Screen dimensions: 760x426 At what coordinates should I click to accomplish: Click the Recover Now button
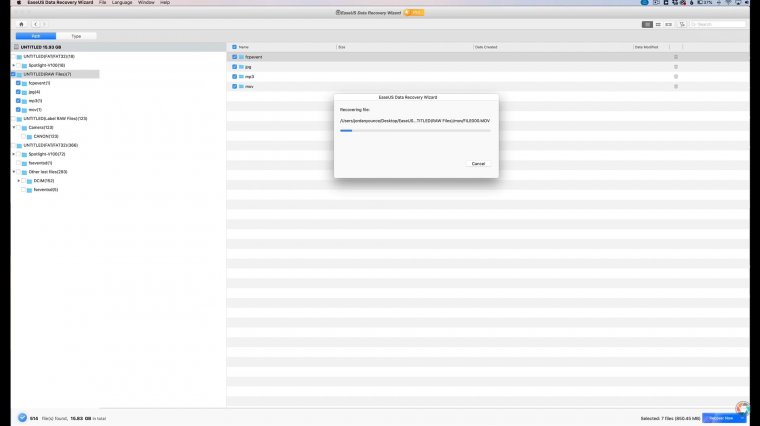point(721,418)
